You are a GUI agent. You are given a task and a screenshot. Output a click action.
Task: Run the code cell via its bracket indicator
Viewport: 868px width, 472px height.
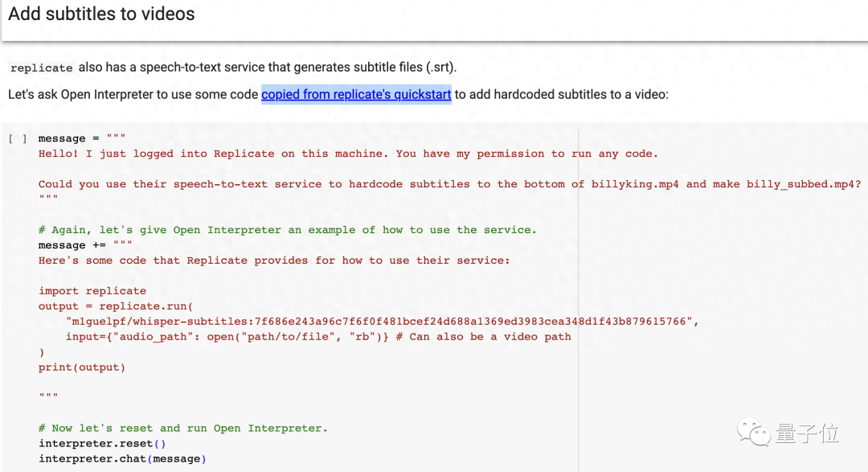pyautogui.click(x=18, y=137)
